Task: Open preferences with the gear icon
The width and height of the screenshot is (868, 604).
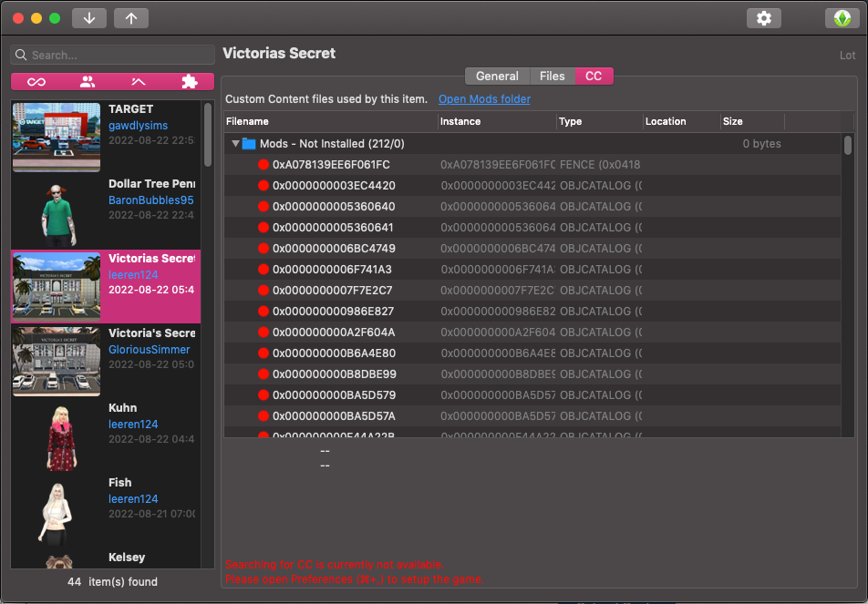Action: click(x=764, y=18)
